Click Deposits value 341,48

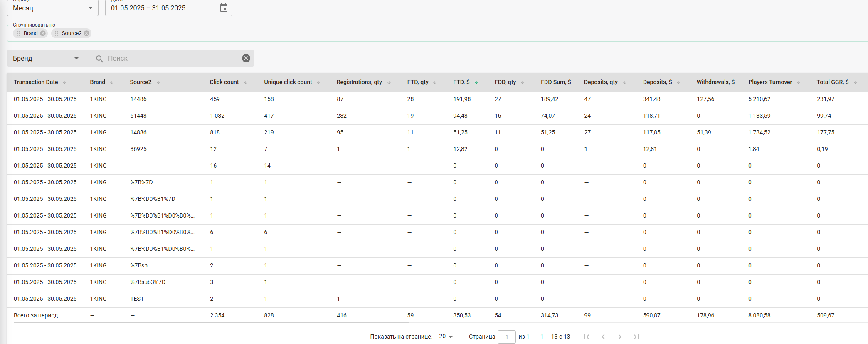coord(652,99)
